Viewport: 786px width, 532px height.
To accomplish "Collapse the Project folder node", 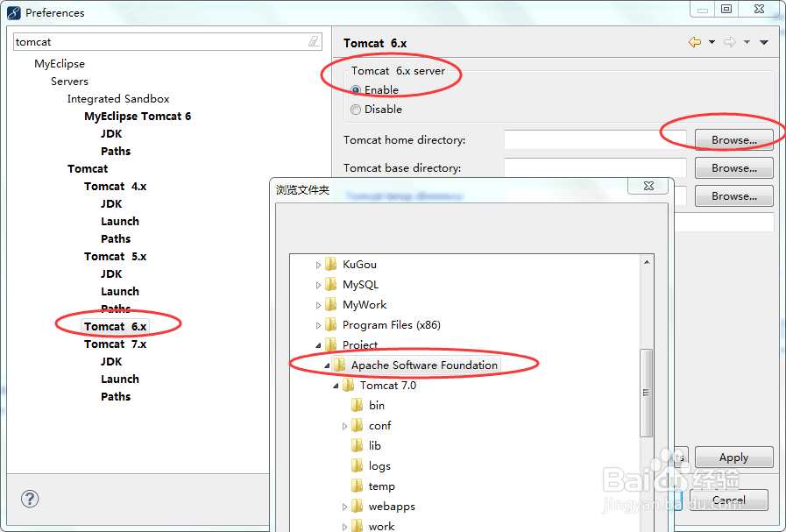I will [318, 345].
